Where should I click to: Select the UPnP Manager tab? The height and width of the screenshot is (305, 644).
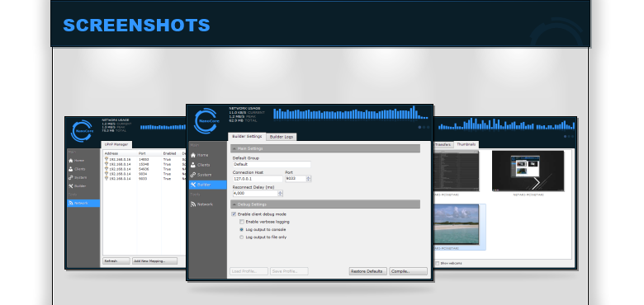(x=116, y=145)
